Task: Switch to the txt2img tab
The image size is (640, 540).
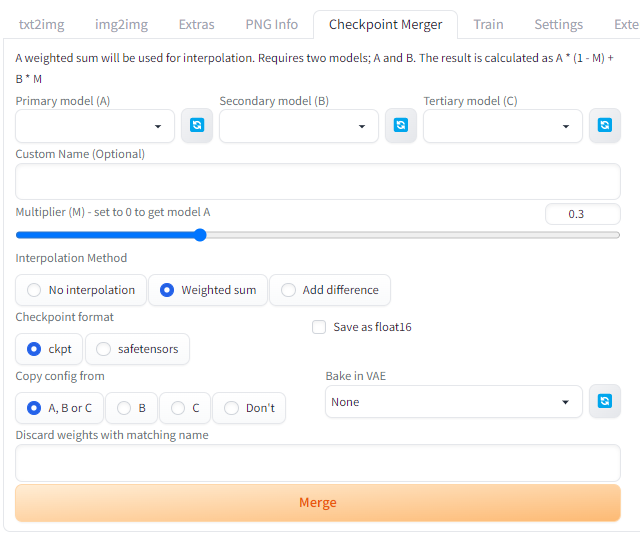Action: 42,24
